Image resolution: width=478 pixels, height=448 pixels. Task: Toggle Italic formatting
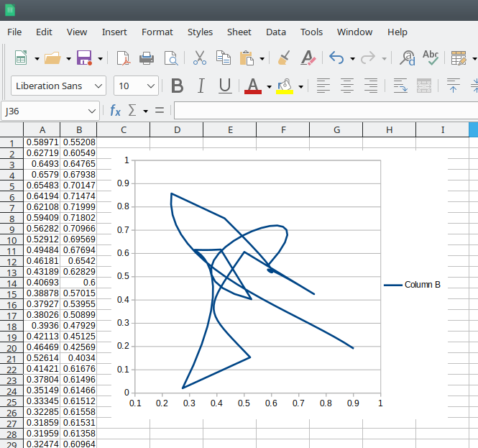pyautogui.click(x=201, y=86)
